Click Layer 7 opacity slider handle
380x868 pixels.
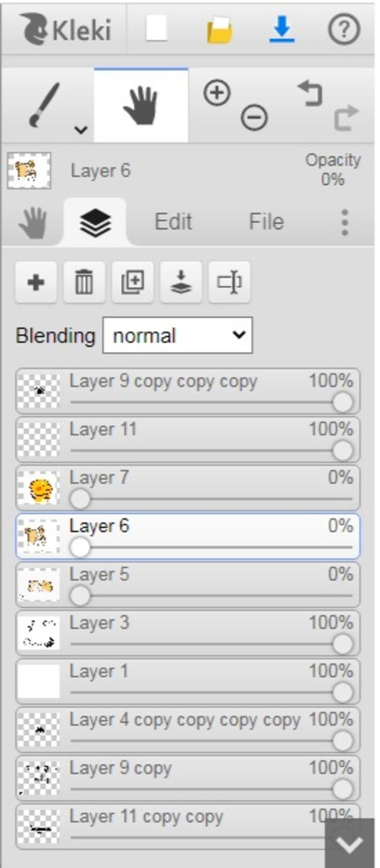(80, 499)
